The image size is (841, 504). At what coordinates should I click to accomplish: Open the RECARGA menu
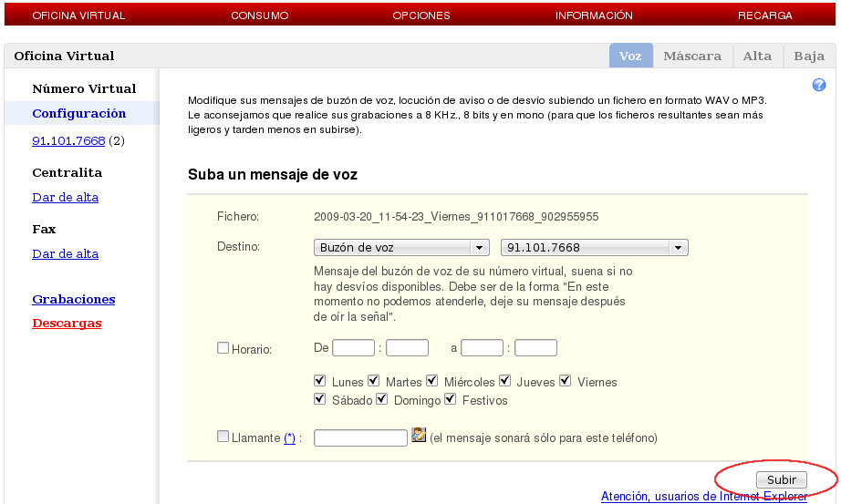coord(764,15)
